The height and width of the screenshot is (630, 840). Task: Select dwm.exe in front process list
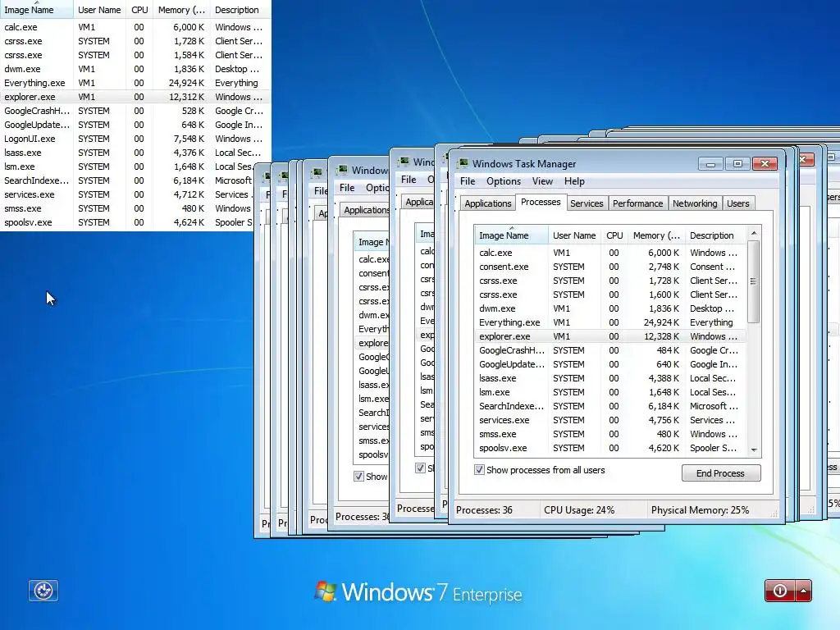pos(609,308)
